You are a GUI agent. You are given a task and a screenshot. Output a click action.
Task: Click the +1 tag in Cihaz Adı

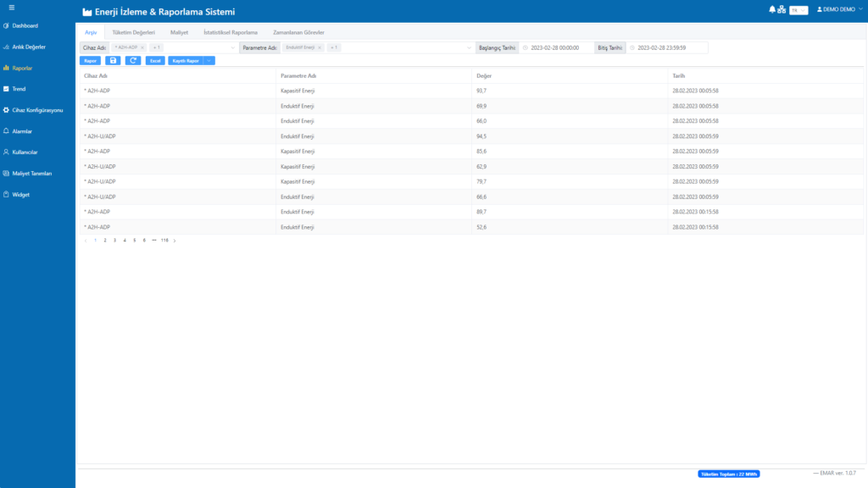click(157, 47)
